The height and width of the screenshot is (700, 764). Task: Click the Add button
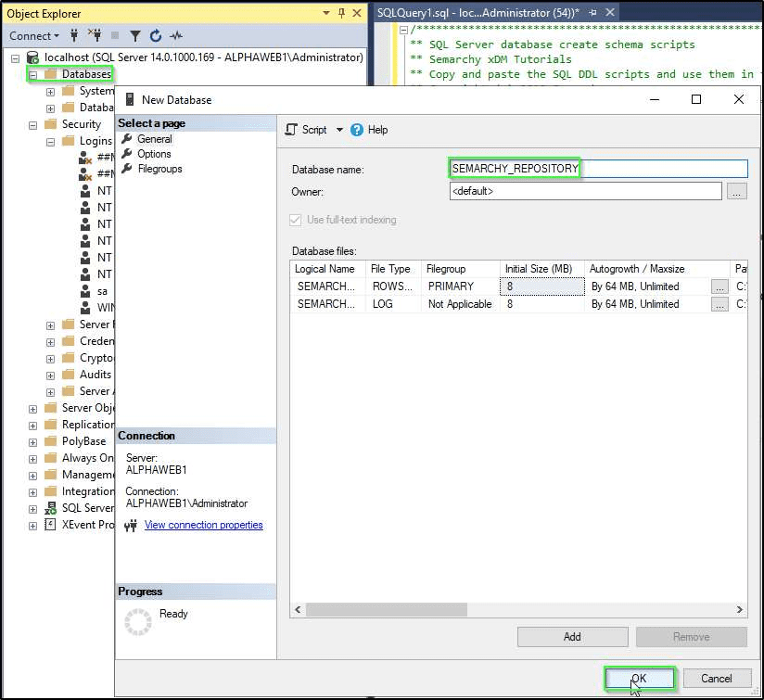coord(572,637)
